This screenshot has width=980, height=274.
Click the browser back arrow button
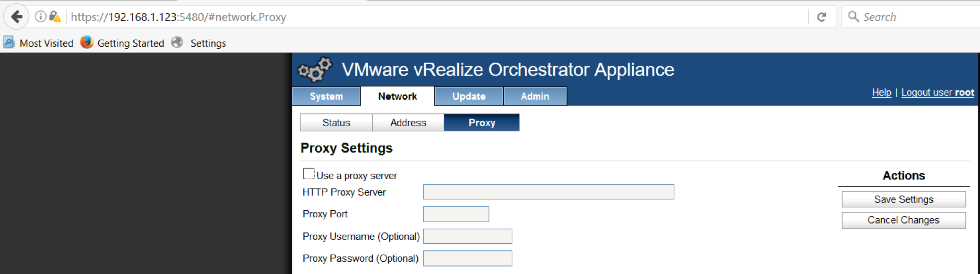pyautogui.click(x=17, y=17)
